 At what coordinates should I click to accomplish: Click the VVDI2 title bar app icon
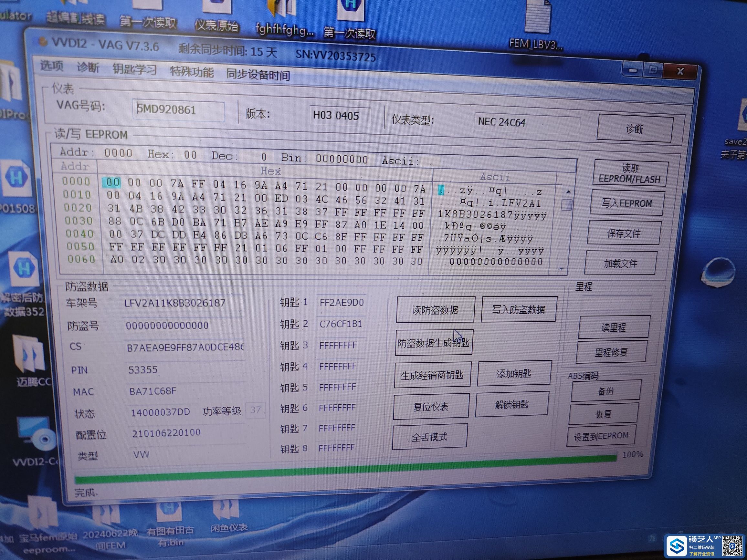(x=43, y=42)
